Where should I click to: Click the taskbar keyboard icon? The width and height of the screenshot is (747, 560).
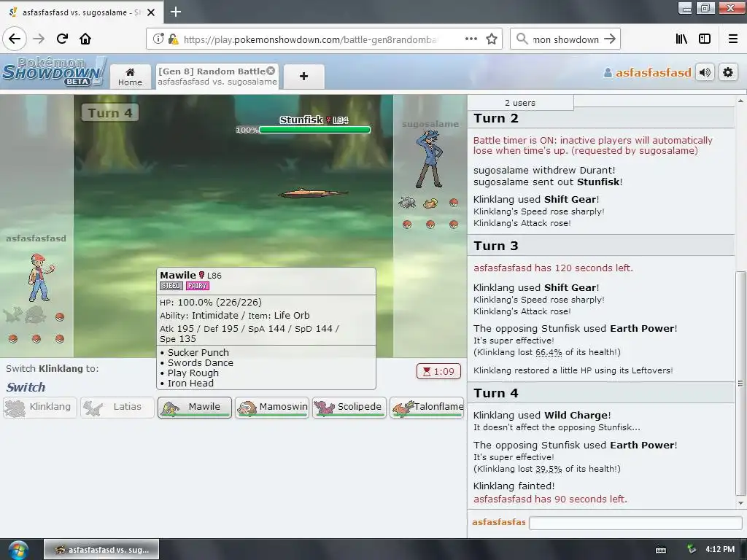(x=661, y=550)
